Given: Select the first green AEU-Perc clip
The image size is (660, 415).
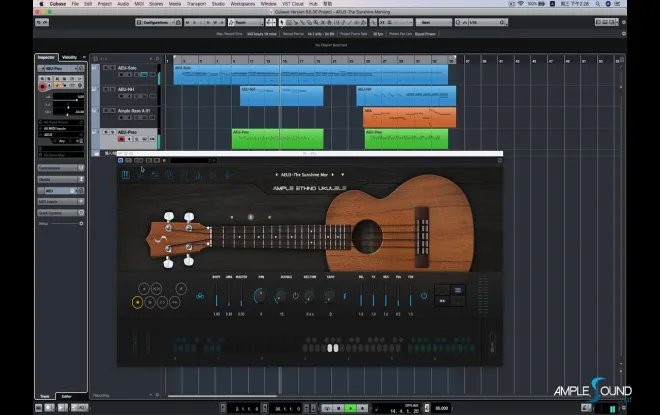Looking at the screenshot, I should 277,139.
